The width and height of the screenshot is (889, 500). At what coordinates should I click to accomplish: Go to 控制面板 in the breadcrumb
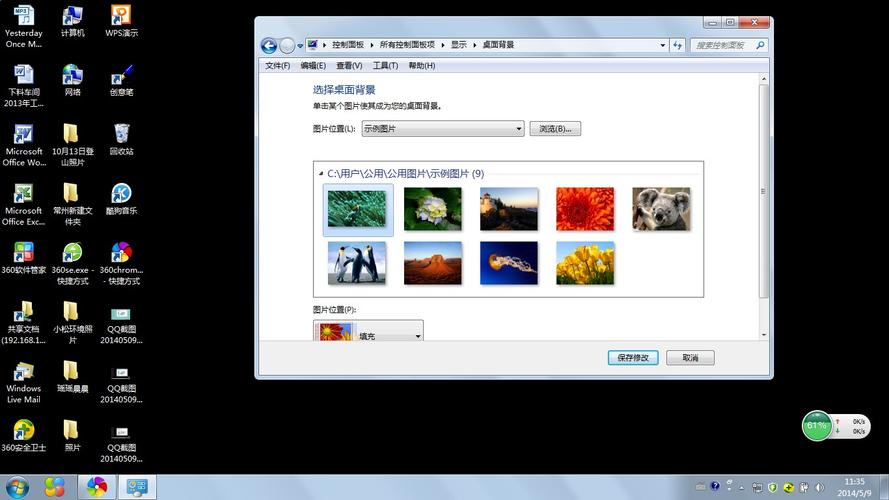pyautogui.click(x=348, y=45)
